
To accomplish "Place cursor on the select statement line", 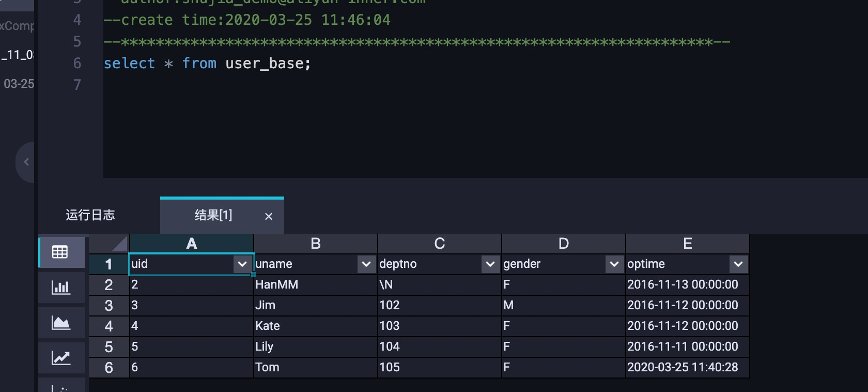I will coord(207,64).
